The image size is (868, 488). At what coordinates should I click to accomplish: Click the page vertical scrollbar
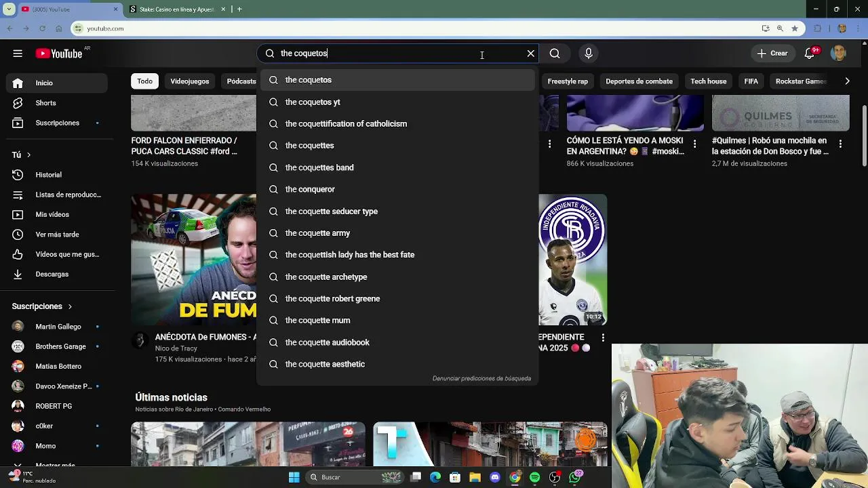click(x=863, y=136)
